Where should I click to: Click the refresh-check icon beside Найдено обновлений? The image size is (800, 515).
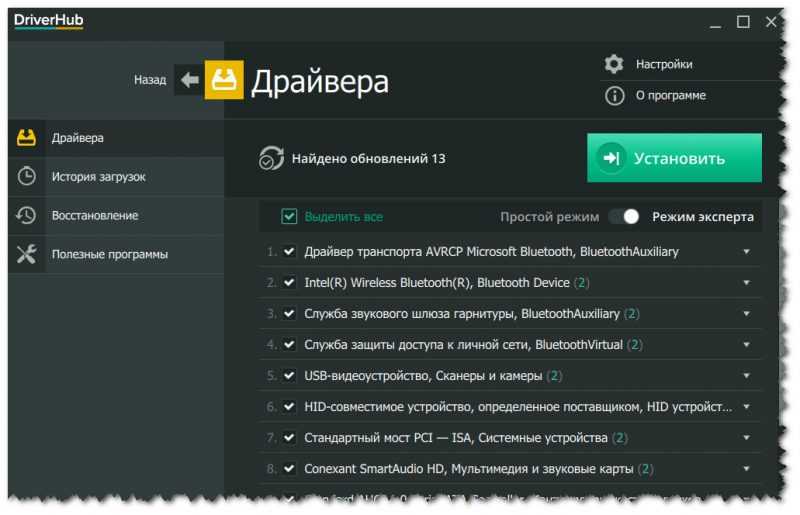point(271,158)
